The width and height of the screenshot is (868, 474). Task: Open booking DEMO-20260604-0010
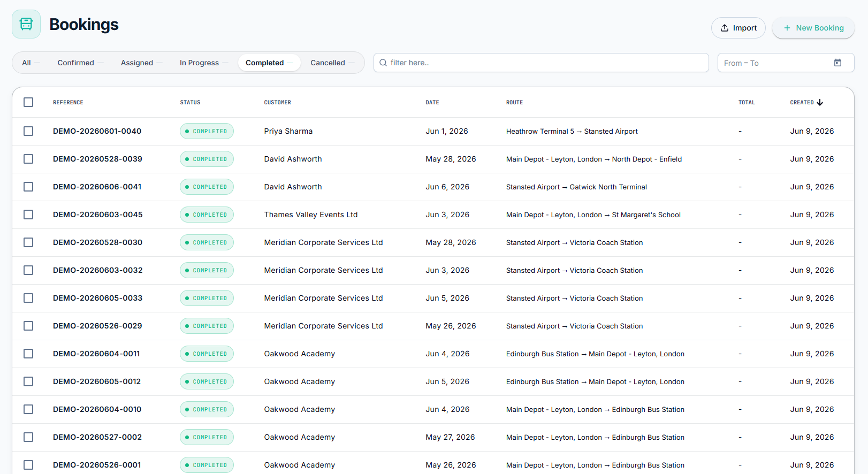[x=97, y=409]
